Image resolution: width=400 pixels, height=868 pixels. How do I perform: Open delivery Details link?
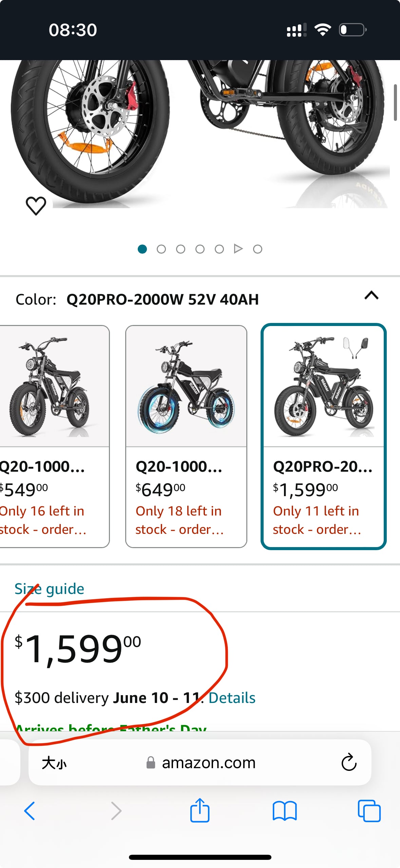(x=232, y=698)
